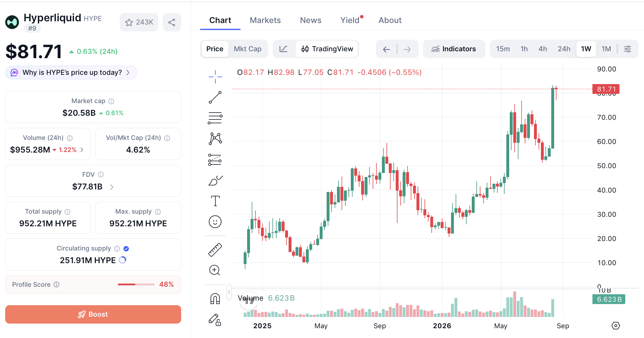The height and width of the screenshot is (338, 644).
Task: Expand the Volume (24h) details arrow
Action: 82,150
